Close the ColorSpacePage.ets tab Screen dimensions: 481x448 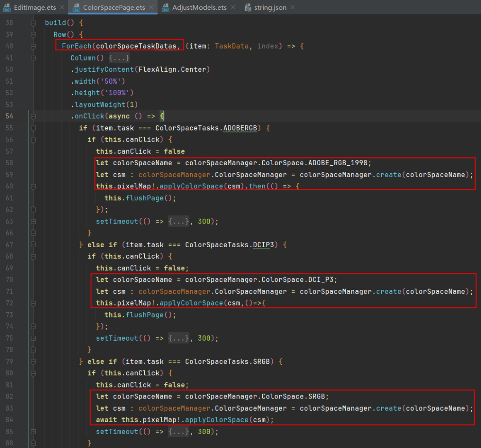click(151, 8)
